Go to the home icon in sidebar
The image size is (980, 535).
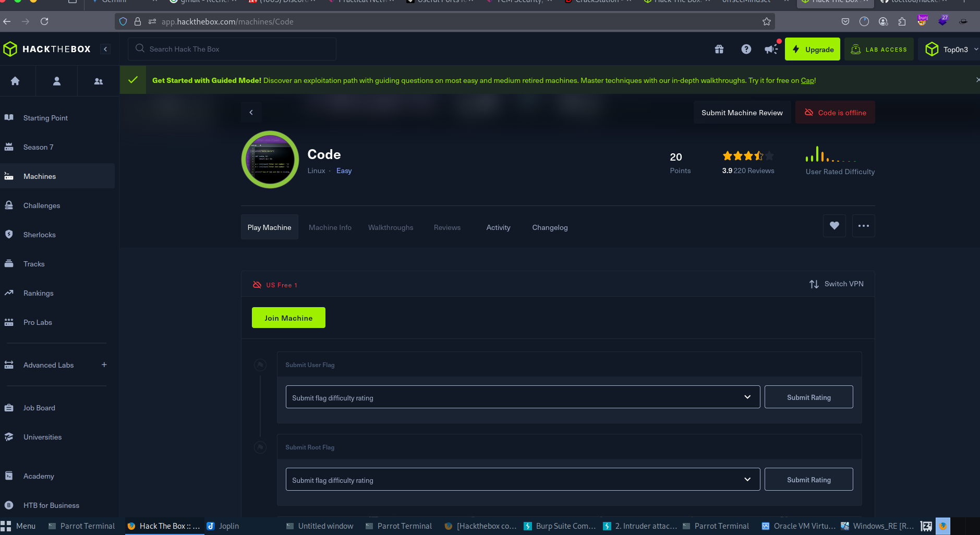point(15,81)
